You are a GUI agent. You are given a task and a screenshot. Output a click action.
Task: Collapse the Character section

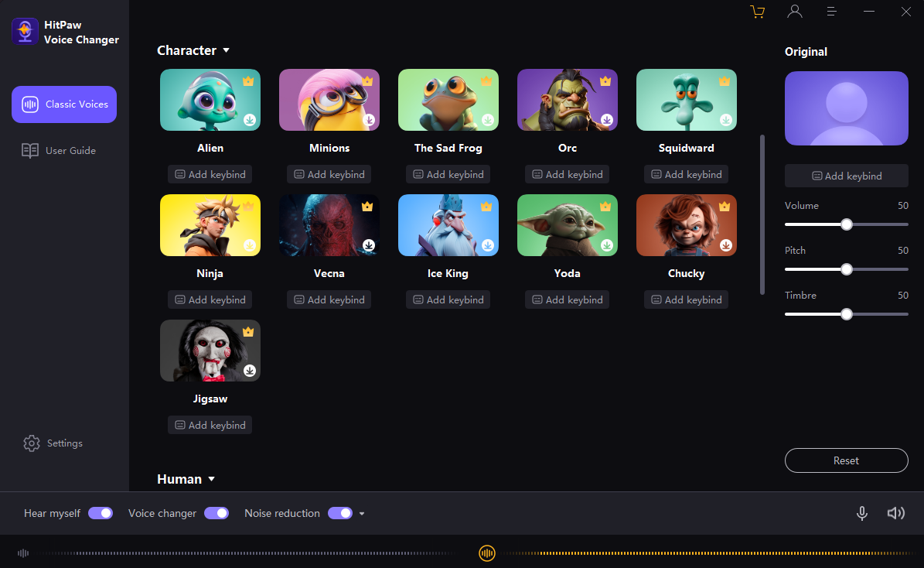(x=227, y=51)
